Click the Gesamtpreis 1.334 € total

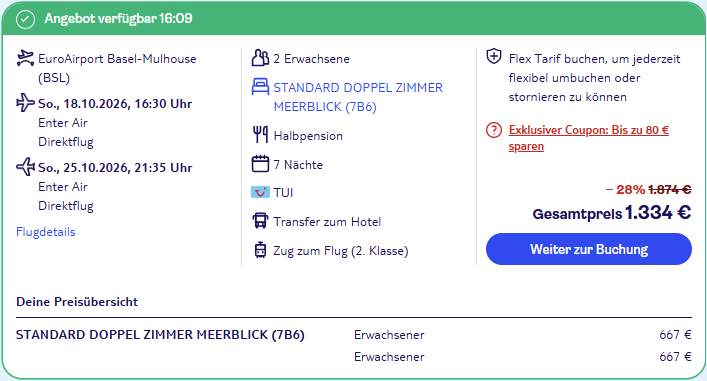click(611, 212)
